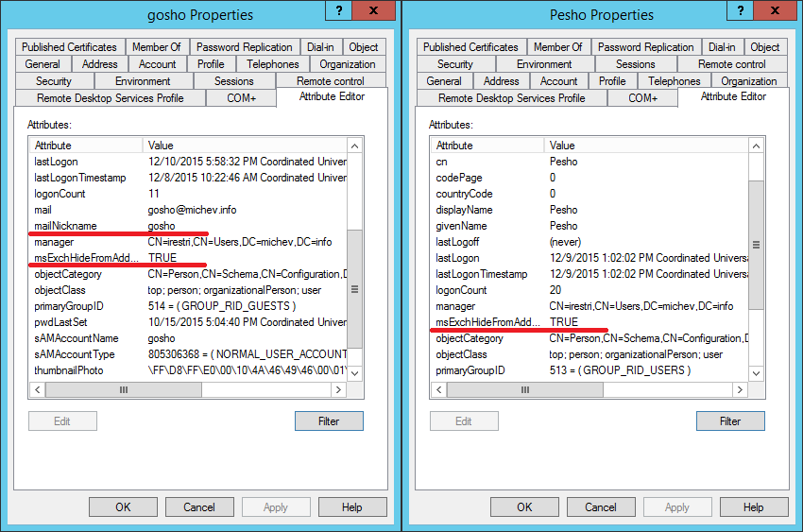Click scroll-left arrow in Pesho attribute list
This screenshot has width=803, height=532.
click(x=439, y=389)
